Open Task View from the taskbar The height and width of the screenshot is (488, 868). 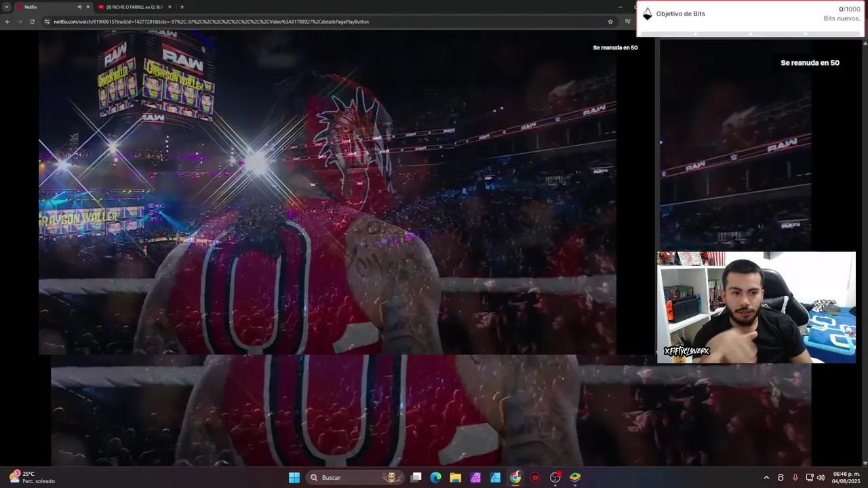coord(416,478)
